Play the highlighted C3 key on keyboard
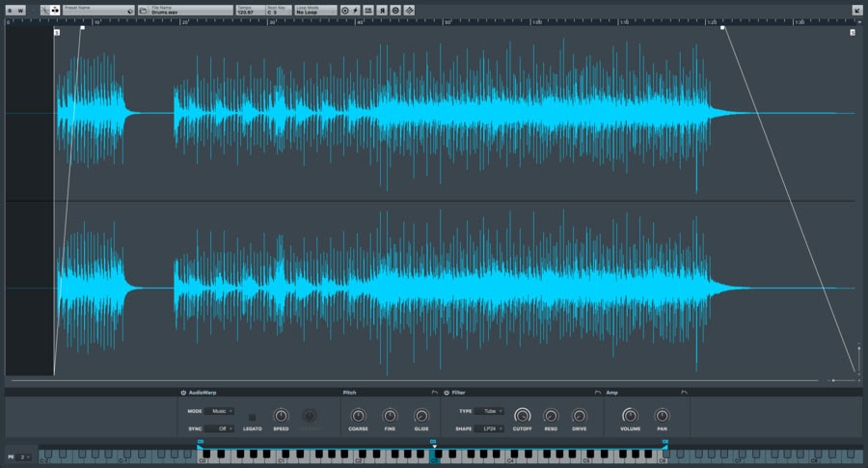Image resolution: width=868 pixels, height=468 pixels. pyautogui.click(x=433, y=459)
